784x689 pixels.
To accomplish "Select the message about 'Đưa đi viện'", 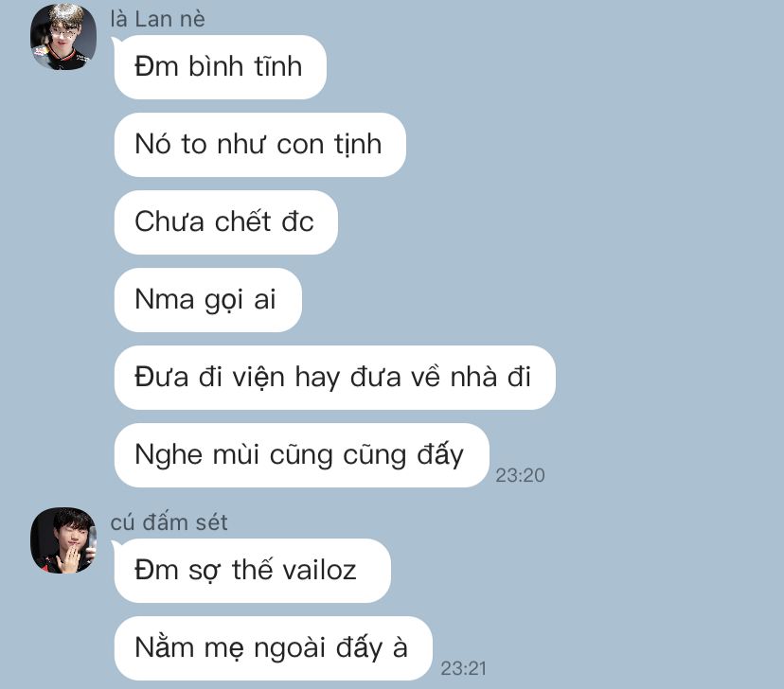I will [x=334, y=378].
